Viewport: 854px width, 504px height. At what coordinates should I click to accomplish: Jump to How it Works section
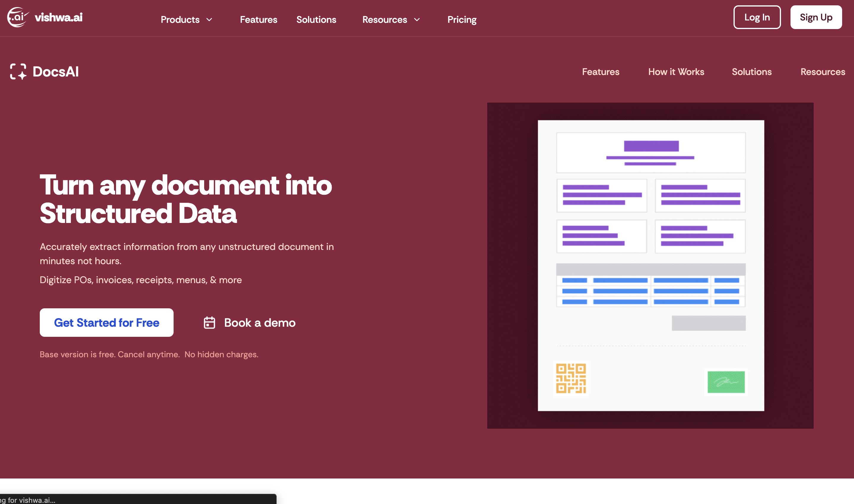[676, 72]
